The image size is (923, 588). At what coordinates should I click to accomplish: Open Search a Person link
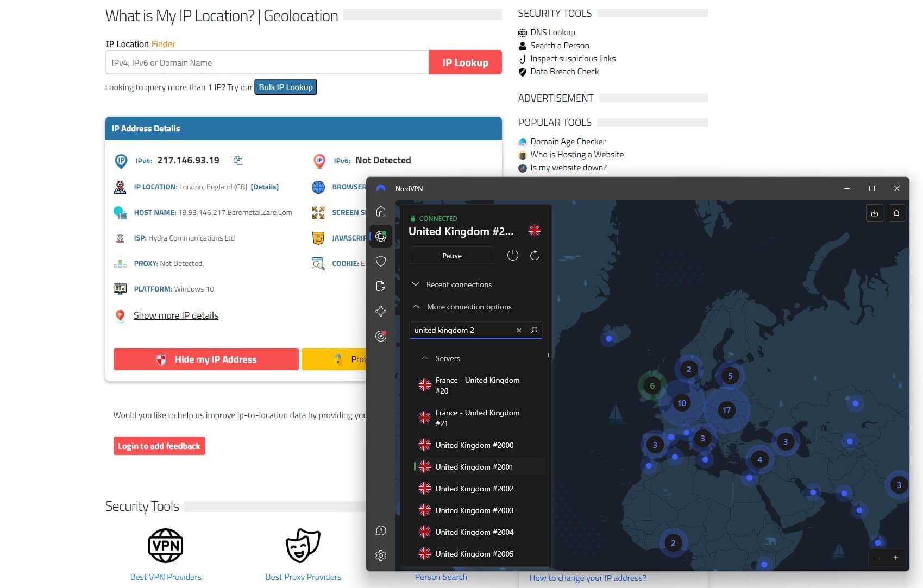point(560,46)
